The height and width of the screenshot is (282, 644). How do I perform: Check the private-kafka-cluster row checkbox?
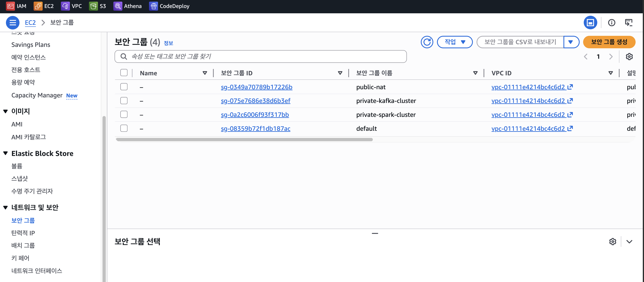pyautogui.click(x=124, y=100)
